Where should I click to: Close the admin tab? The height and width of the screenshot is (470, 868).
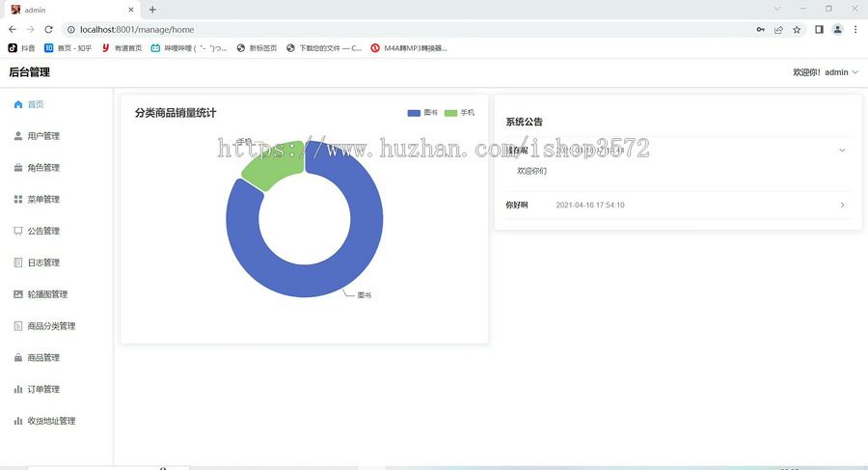click(131, 10)
